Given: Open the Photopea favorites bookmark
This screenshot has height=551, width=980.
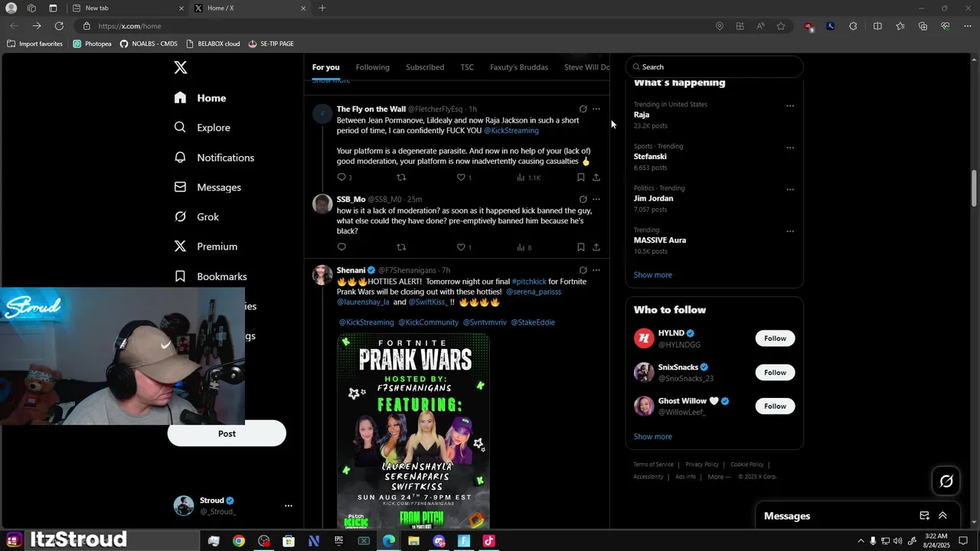Looking at the screenshot, I should (x=92, y=44).
